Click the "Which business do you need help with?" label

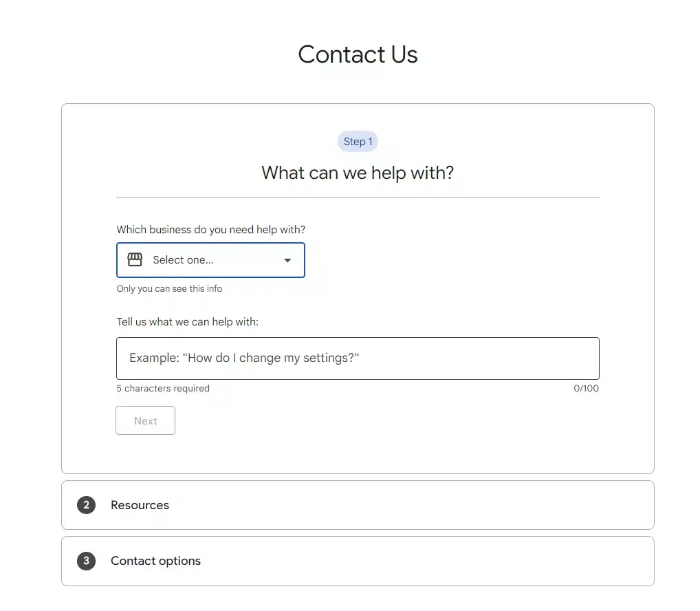coord(210,229)
